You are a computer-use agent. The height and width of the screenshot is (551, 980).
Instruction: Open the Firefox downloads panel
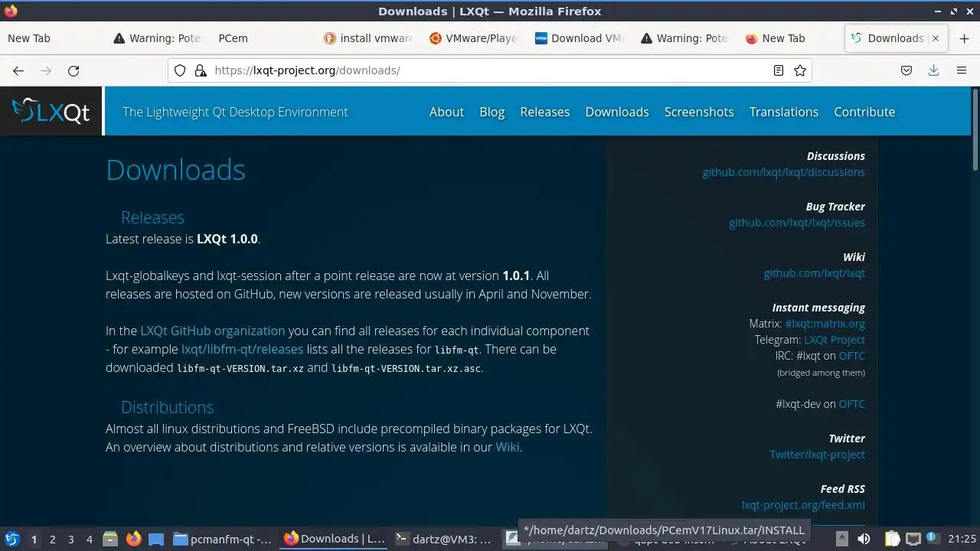pyautogui.click(x=934, y=70)
